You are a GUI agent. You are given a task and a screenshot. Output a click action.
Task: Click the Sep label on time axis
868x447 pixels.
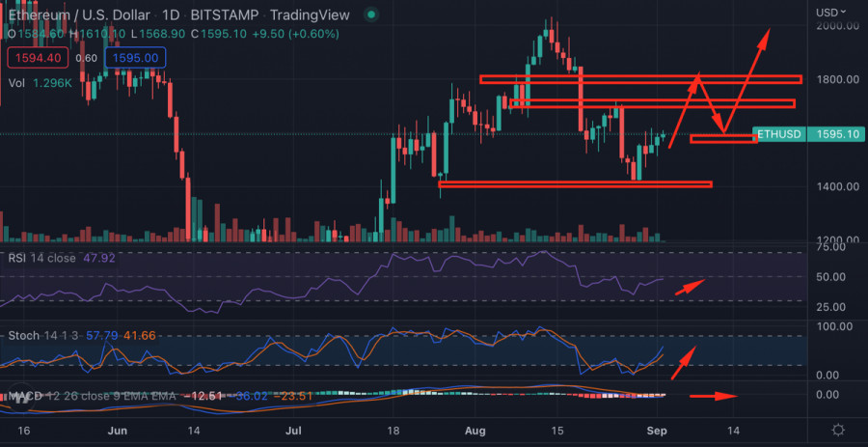[x=657, y=431]
